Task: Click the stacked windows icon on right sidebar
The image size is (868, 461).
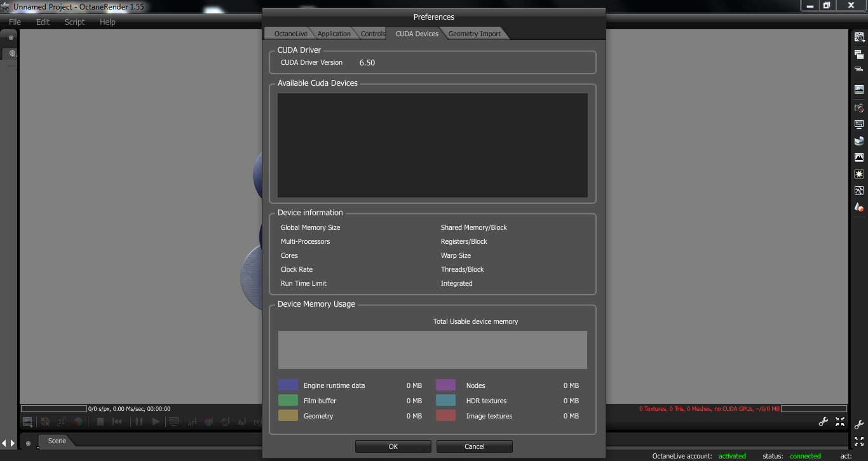Action: [859, 55]
